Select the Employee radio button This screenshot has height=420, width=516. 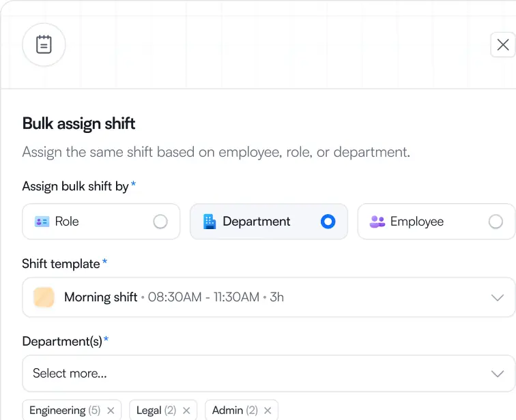(x=496, y=222)
